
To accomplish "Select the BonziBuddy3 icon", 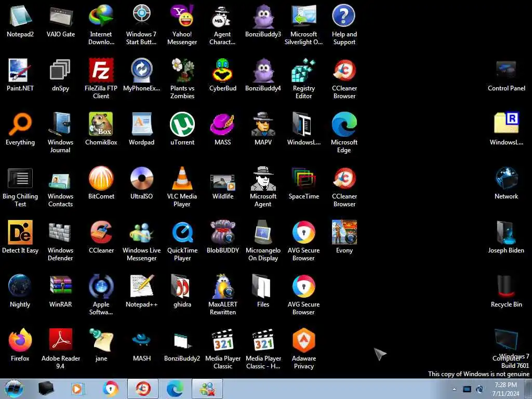I will coord(263,21).
